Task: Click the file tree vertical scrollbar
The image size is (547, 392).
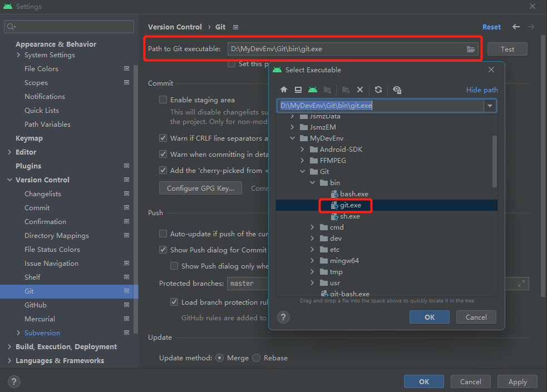Action: click(x=495, y=161)
